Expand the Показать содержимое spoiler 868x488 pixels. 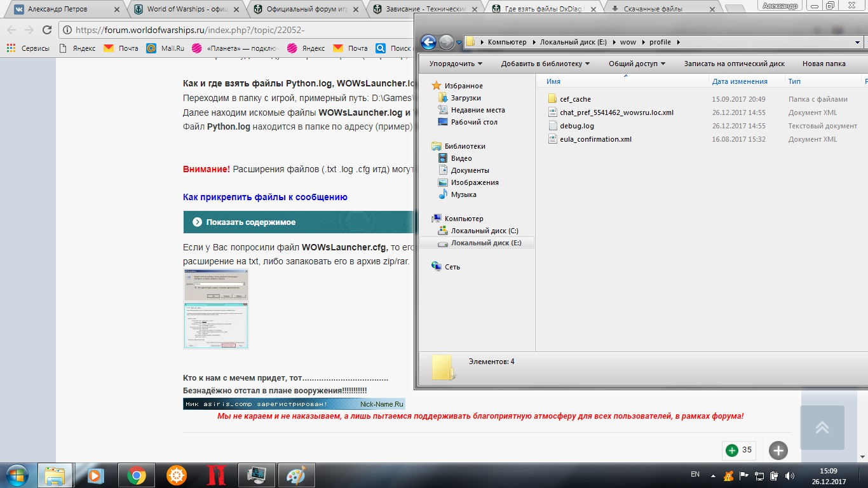click(299, 222)
